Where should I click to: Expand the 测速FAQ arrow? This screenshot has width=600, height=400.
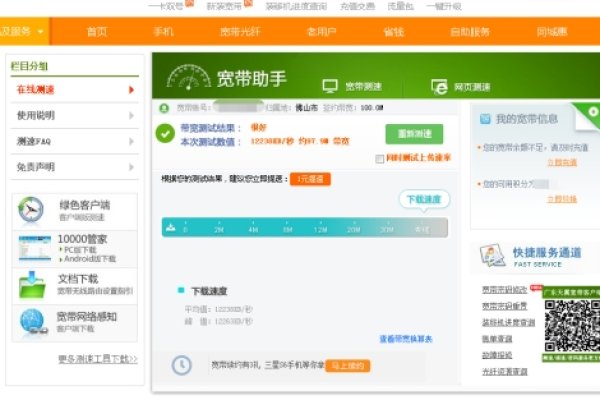point(131,142)
